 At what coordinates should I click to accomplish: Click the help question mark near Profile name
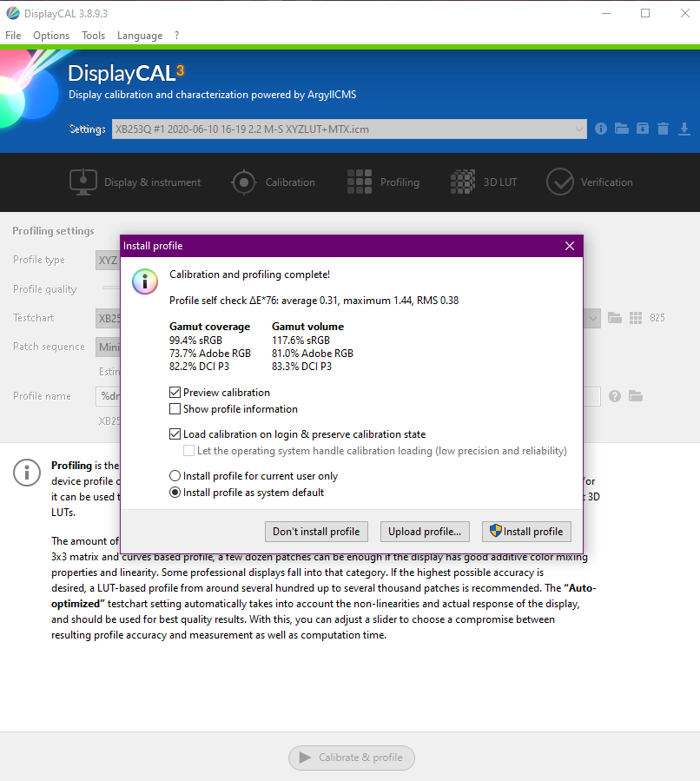(615, 396)
